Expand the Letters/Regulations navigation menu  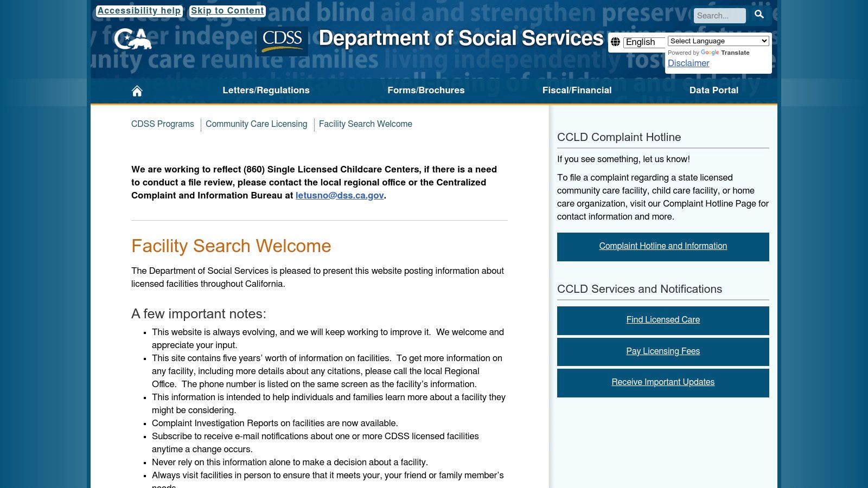click(266, 91)
